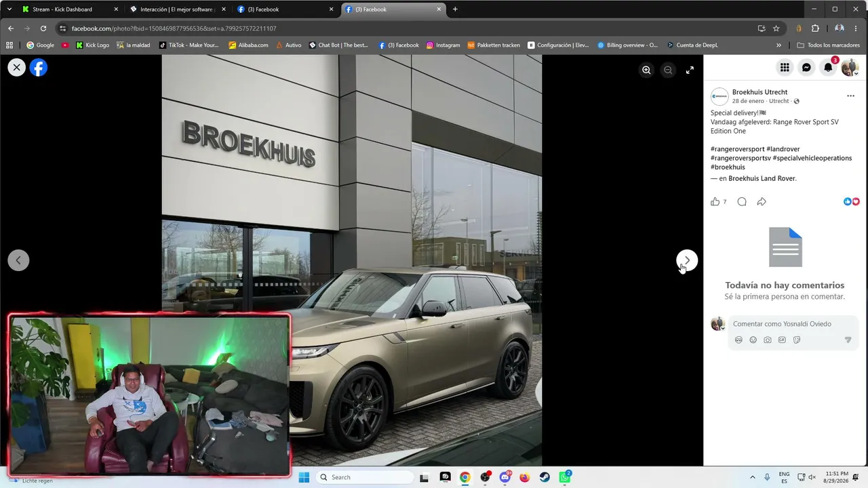Image resolution: width=868 pixels, height=488 pixels.
Task: Switch to the 'Interacción | El mejor software' tab
Action: coord(178,9)
